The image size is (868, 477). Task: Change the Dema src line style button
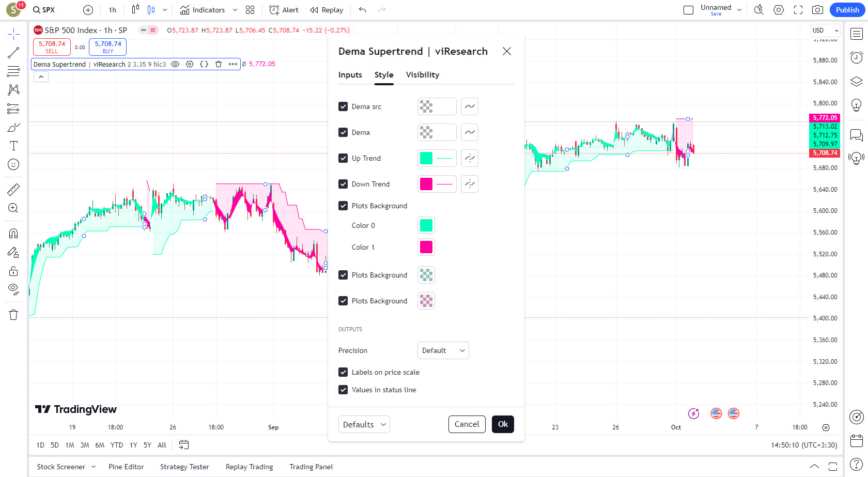[x=470, y=106]
